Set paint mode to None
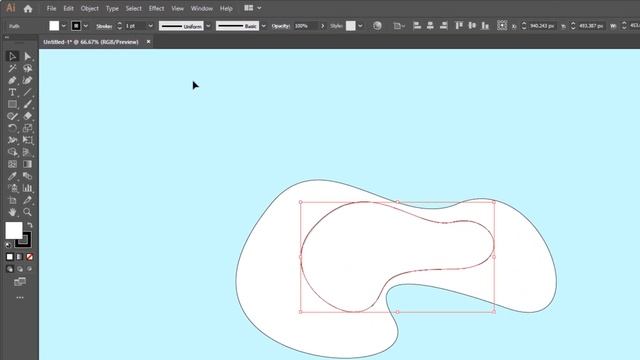The width and height of the screenshot is (640, 360). tap(29, 257)
